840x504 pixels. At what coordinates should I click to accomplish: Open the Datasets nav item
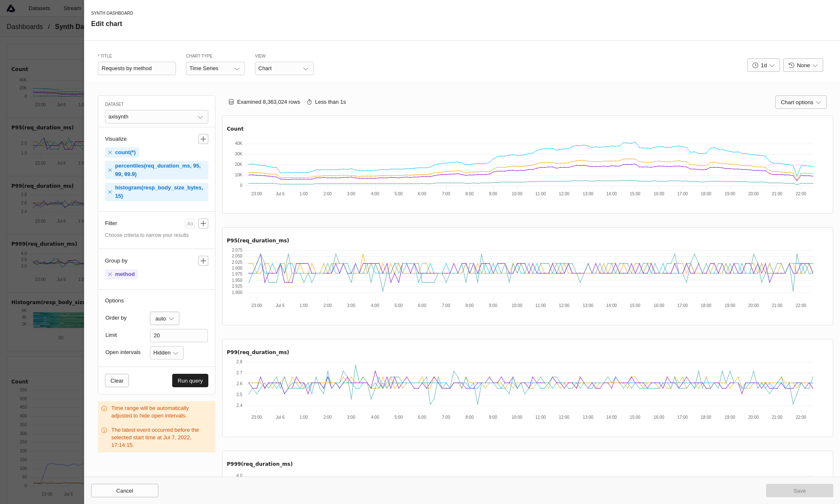(x=39, y=8)
